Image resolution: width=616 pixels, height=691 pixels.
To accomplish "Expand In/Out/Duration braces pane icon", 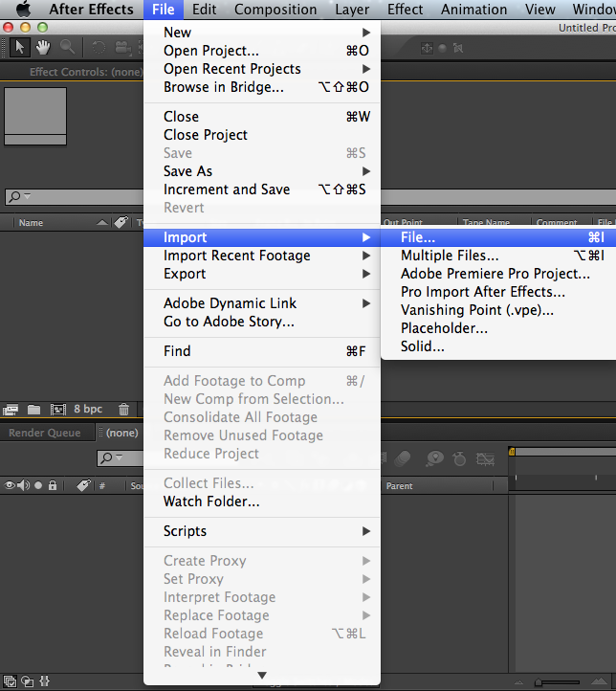I will tap(44, 681).
